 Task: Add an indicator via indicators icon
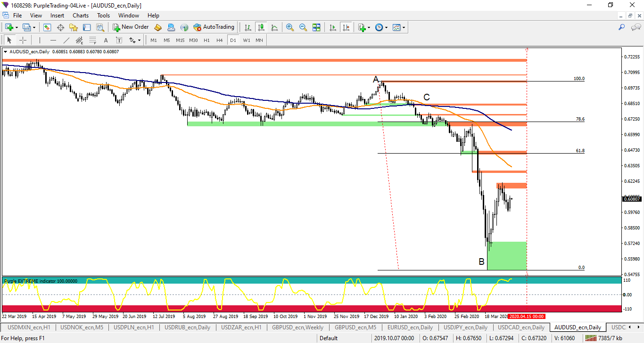pyautogui.click(x=362, y=27)
